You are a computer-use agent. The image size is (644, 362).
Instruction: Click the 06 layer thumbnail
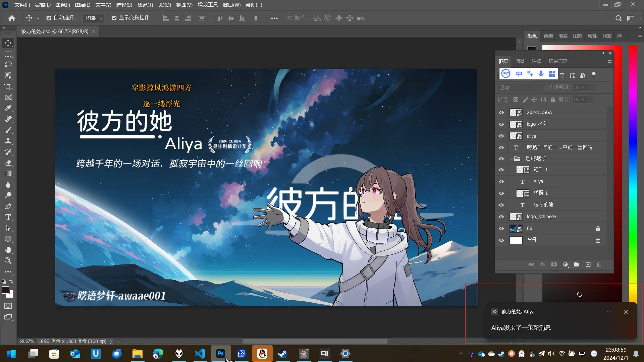[x=516, y=229]
